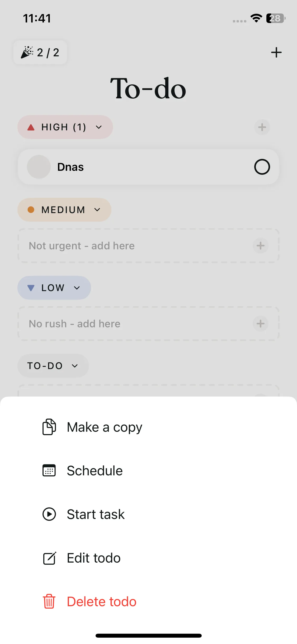Toggle the TO-DO section chevron
The width and height of the screenshot is (297, 644).
coord(75,366)
